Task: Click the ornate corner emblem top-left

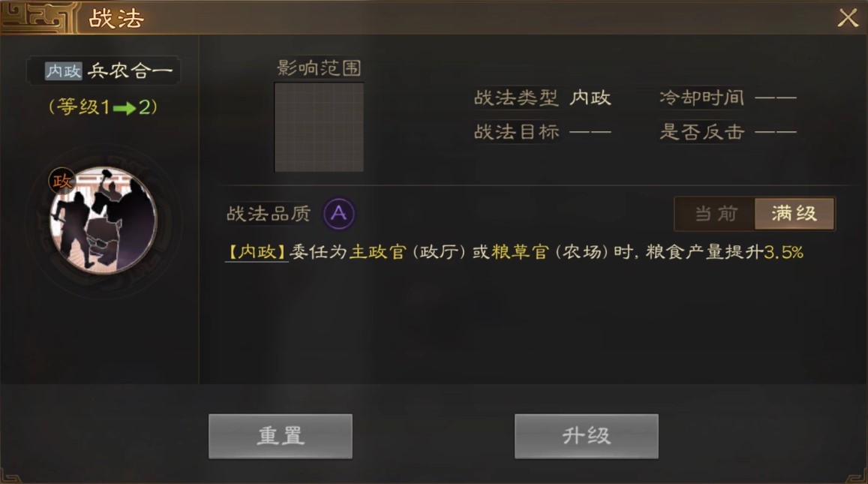Action: pos(37,17)
